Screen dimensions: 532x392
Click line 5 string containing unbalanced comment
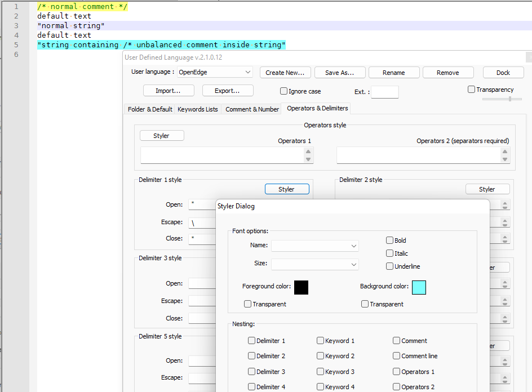(x=162, y=44)
